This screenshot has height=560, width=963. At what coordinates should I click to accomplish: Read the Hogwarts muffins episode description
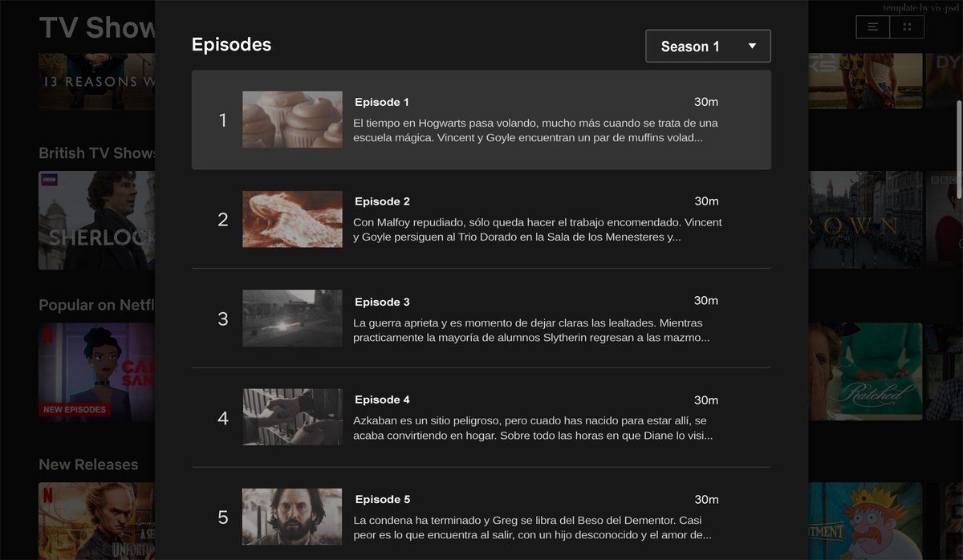[536, 130]
